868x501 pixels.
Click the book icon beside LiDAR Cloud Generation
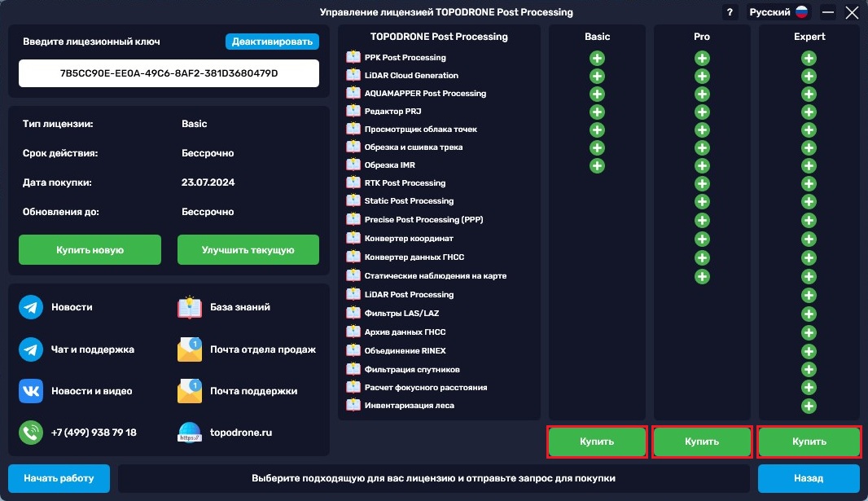(x=353, y=75)
